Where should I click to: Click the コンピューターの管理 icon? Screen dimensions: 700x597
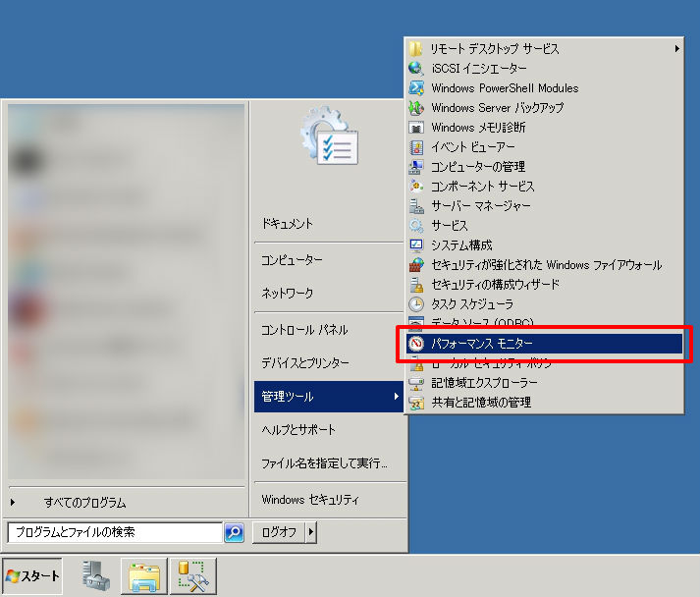[416, 167]
